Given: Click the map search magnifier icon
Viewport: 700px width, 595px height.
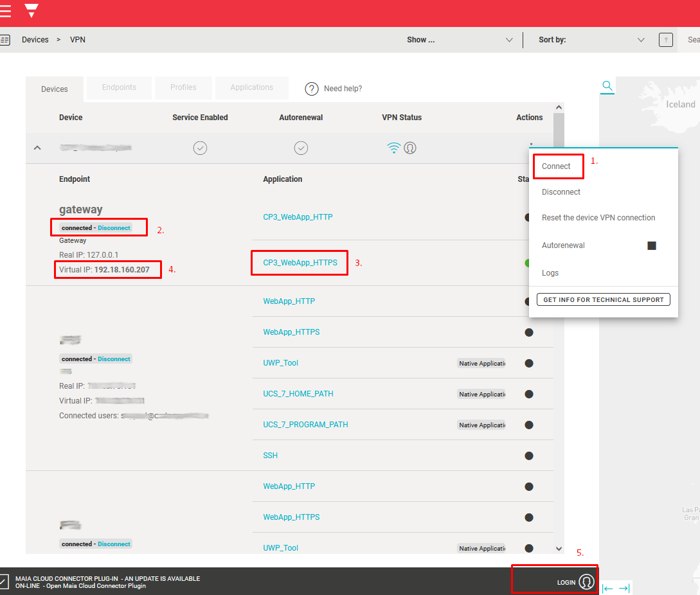Looking at the screenshot, I should [607, 86].
